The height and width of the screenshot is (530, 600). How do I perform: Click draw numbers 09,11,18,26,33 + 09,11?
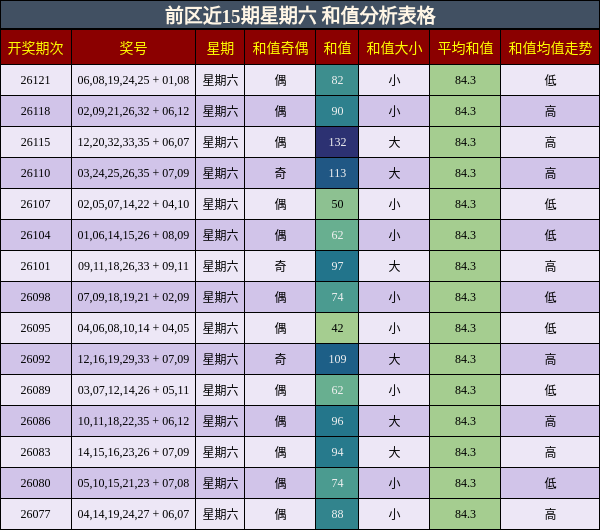tap(133, 266)
